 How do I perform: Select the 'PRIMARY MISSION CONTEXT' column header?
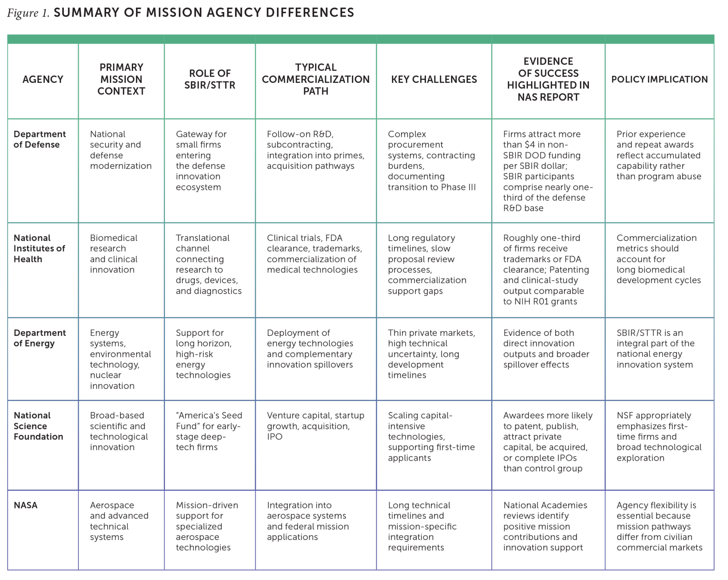(121, 79)
